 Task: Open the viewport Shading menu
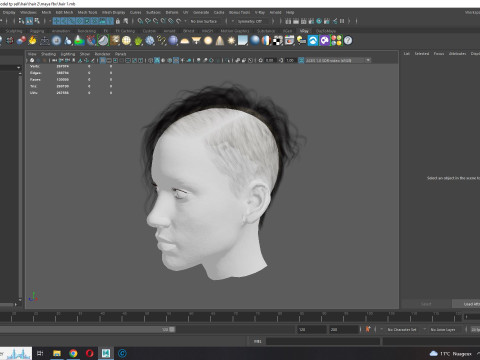(48, 54)
